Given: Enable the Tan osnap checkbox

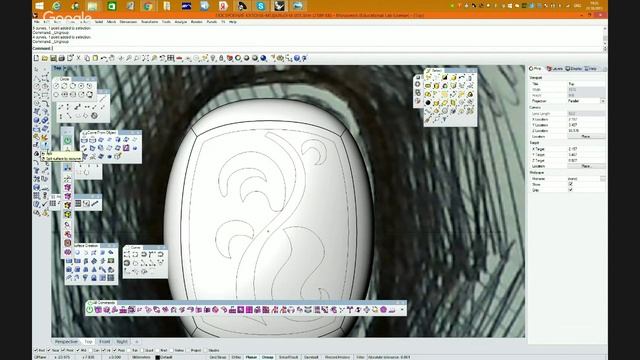Looking at the screenshot, I should point(129,350).
